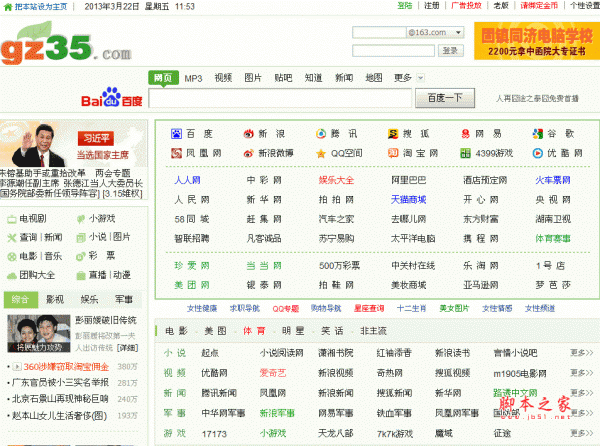The image size is (600, 446).
Task: Open the 广告投放 link in the top bar
Action: coord(466,6)
